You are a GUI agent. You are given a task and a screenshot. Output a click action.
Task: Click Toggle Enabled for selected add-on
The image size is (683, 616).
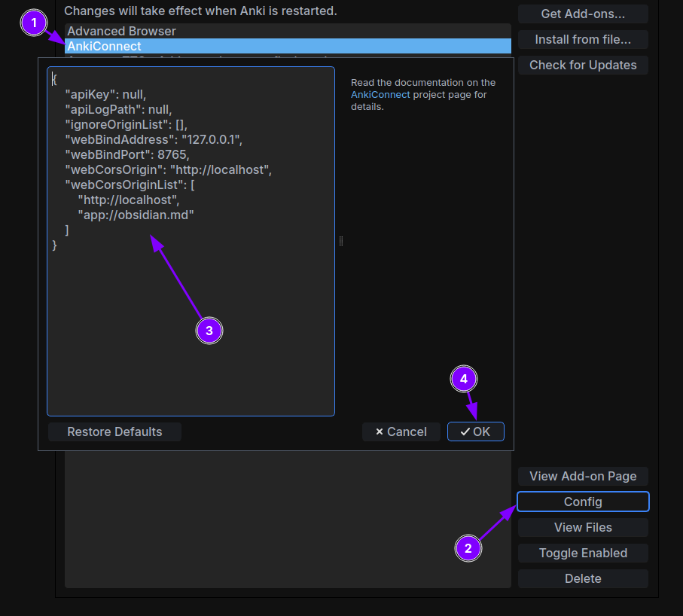582,553
